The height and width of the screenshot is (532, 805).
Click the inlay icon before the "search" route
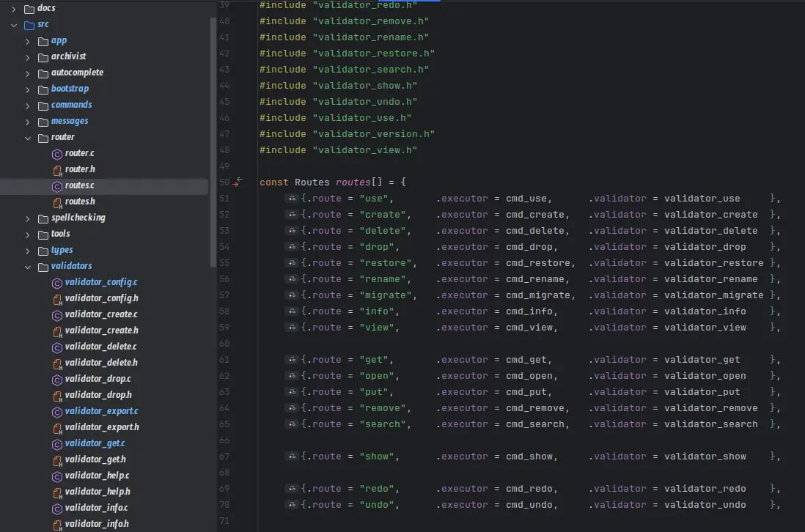tap(292, 424)
